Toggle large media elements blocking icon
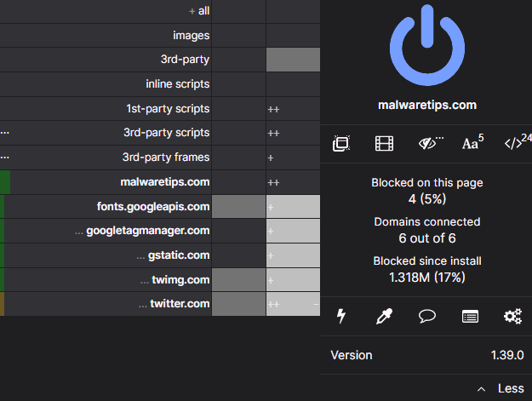 [384, 144]
